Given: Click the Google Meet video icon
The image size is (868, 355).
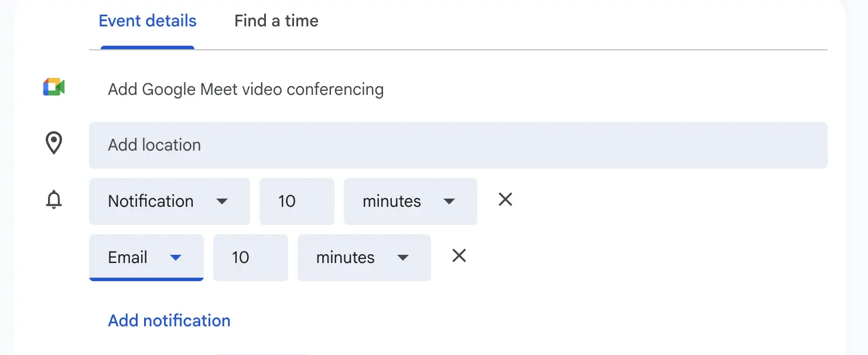Looking at the screenshot, I should click(x=53, y=86).
